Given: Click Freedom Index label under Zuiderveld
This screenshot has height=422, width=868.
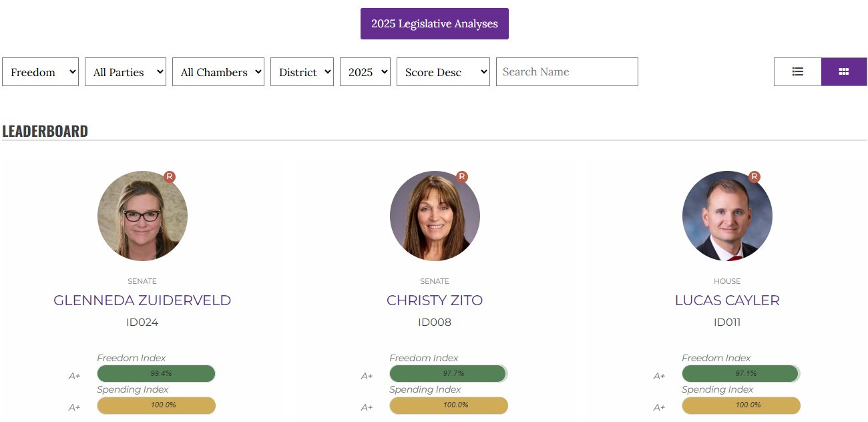Looking at the screenshot, I should click(132, 358).
